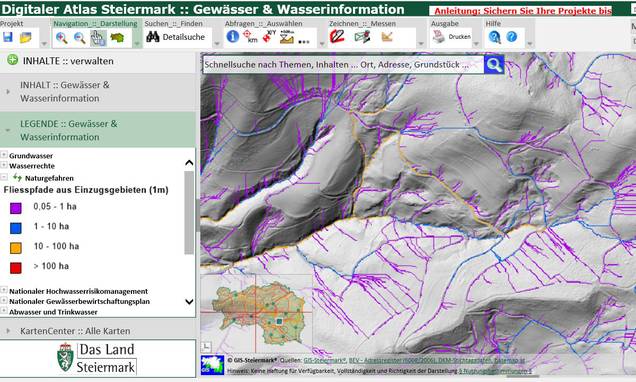Viewport: 636px width, 382px height.
Task: Click the save project floppy disk icon
Action: tap(8, 37)
